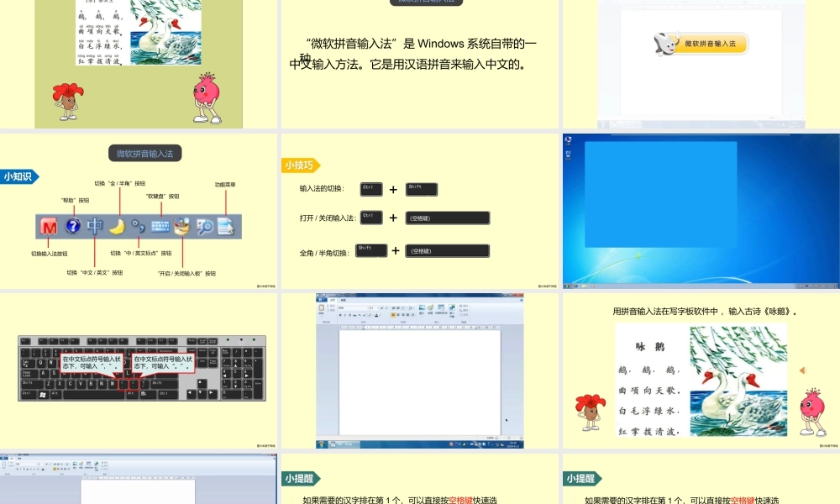
Task: Click the insert Picture icon in WordPad ribbon
Action: [420, 309]
